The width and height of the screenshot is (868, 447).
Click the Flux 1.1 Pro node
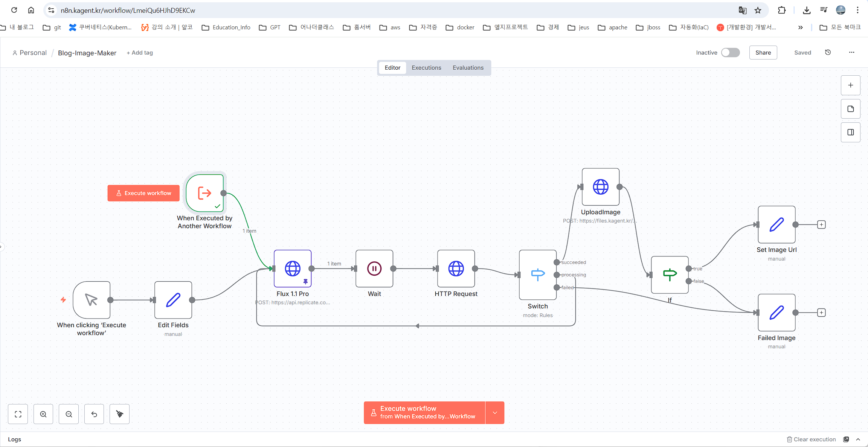[292, 269]
